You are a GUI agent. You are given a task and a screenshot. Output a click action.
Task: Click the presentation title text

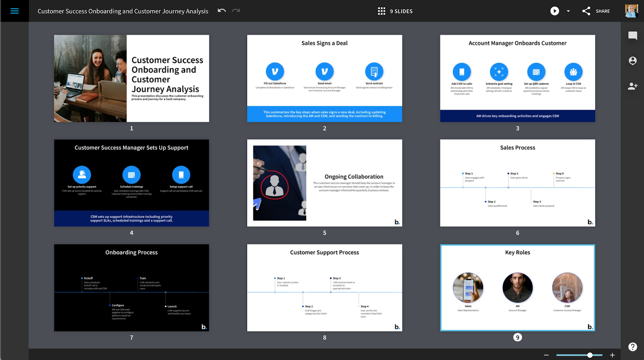click(123, 11)
